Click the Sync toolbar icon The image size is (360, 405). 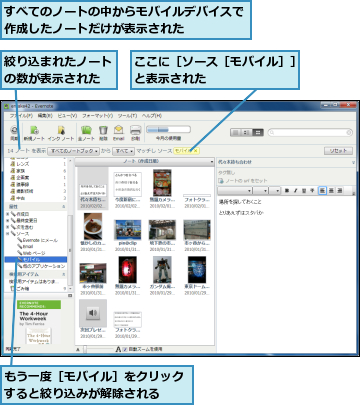pos(14,133)
